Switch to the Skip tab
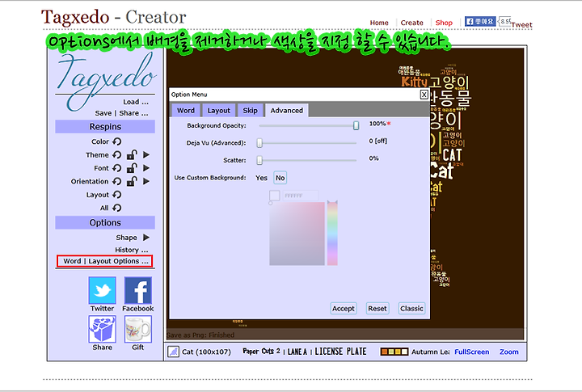Screen dimensions: 582x392 [250, 111]
